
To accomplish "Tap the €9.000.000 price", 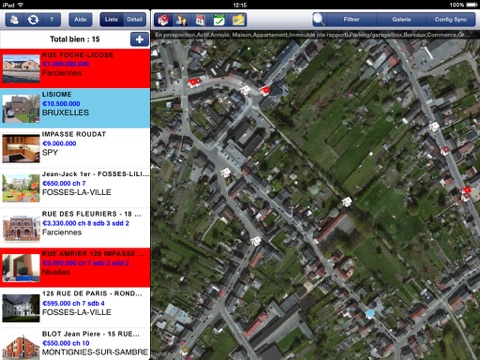I will tap(59, 144).
